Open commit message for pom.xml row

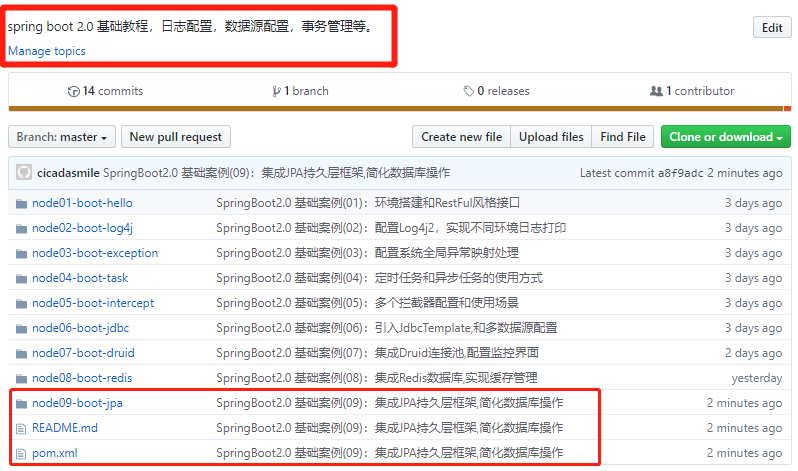(390, 453)
